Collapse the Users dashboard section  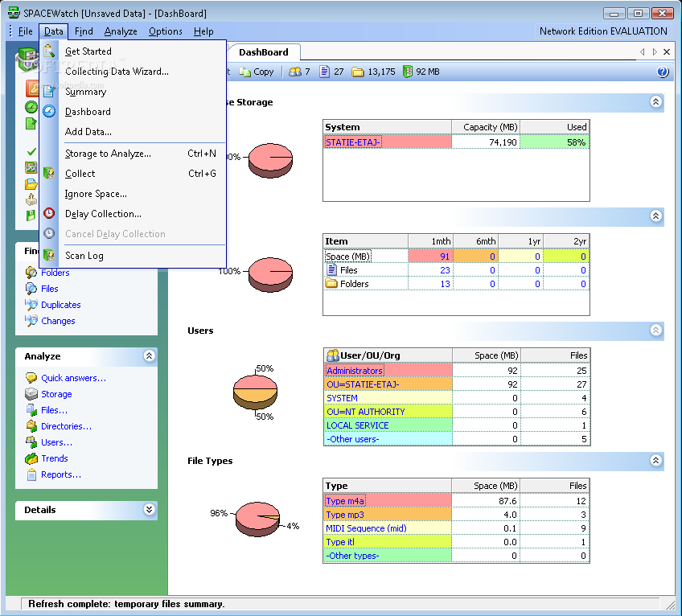pyautogui.click(x=656, y=331)
